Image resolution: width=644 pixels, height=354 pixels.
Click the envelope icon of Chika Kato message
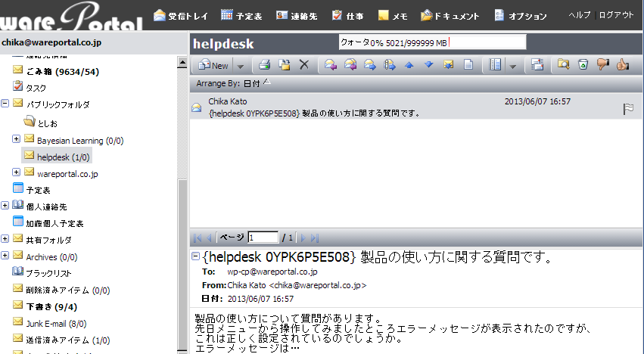(x=197, y=107)
